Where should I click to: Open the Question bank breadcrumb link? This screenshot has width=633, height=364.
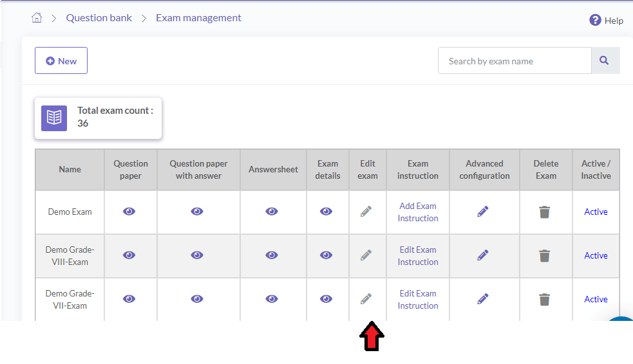(x=99, y=18)
